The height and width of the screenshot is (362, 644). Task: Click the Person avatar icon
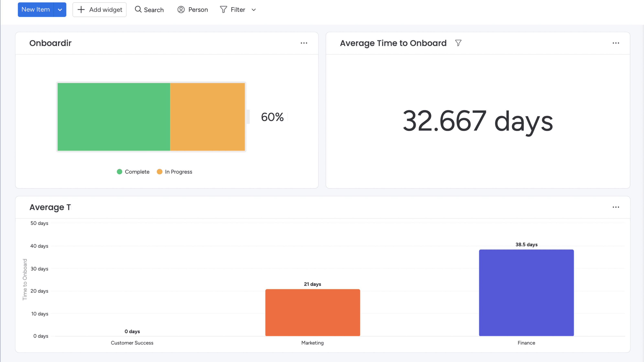[x=181, y=10]
